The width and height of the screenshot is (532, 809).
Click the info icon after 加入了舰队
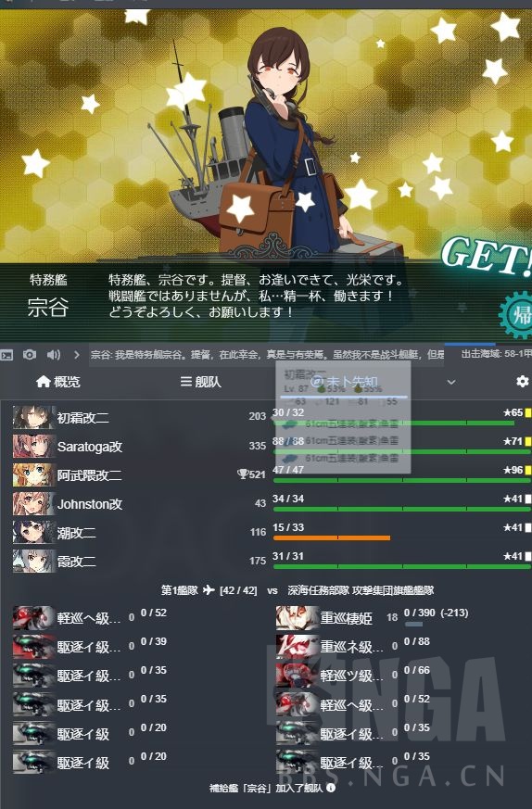(331, 788)
